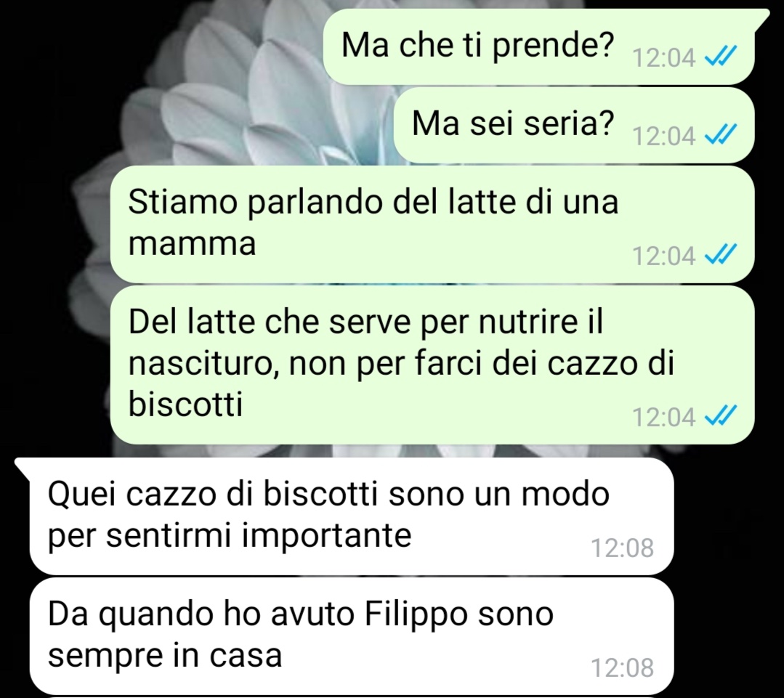The height and width of the screenshot is (698, 784).
Task: Tap the blue read ticks on "Ma che ti prende?"
Action: (721, 57)
